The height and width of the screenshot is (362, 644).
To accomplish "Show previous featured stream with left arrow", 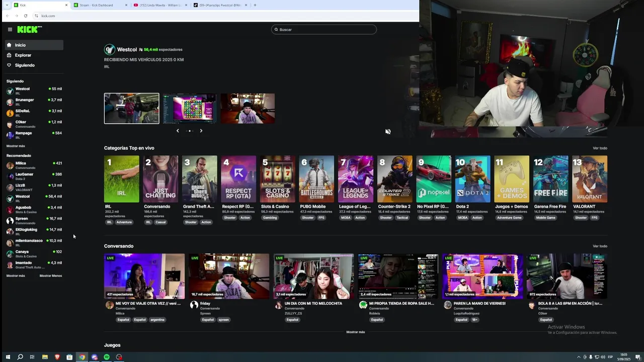I will coord(178,131).
